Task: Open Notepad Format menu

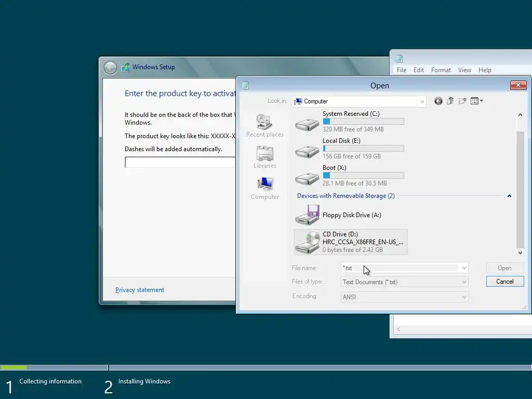Action: 441,70
